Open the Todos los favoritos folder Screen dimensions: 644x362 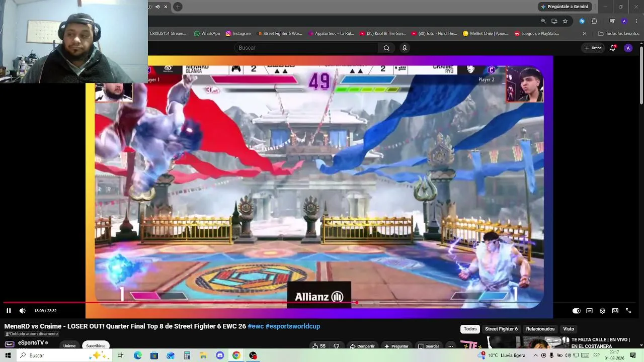[618, 34]
